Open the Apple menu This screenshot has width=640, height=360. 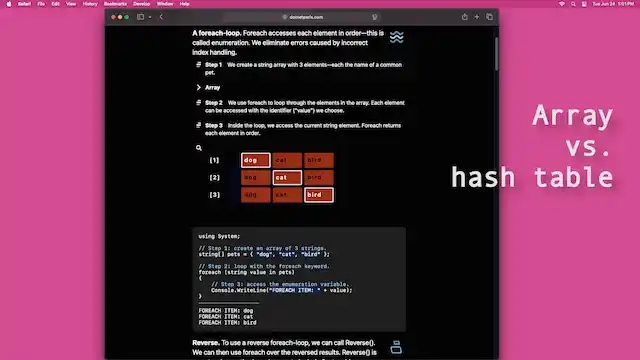(9, 4)
